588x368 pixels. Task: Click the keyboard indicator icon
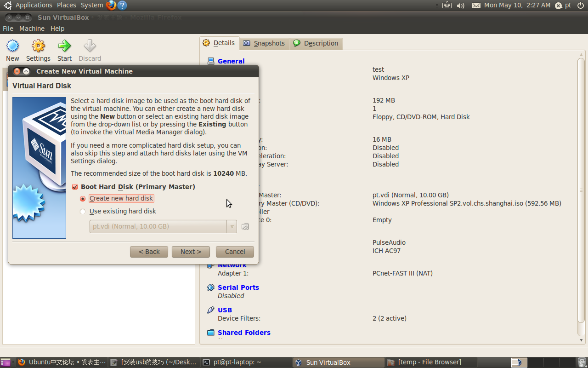click(447, 5)
